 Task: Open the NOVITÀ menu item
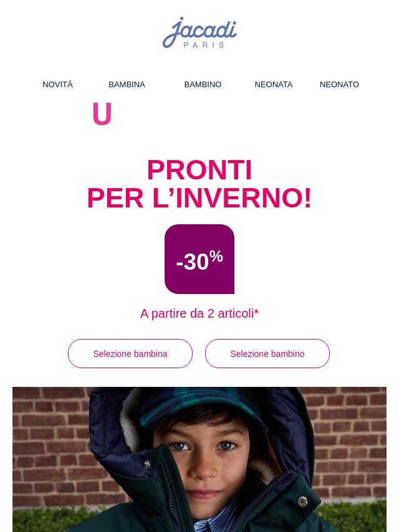pos(57,85)
